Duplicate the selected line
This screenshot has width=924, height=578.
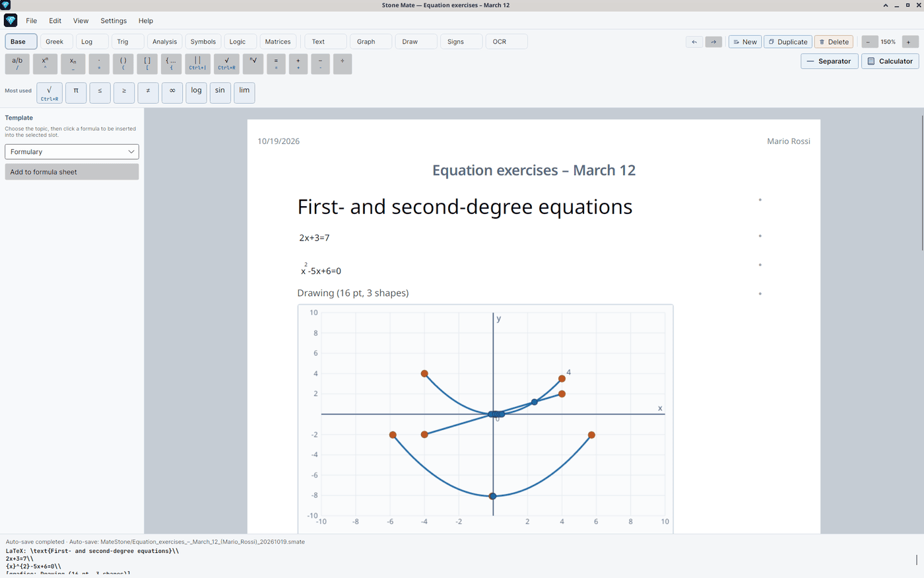coord(788,42)
